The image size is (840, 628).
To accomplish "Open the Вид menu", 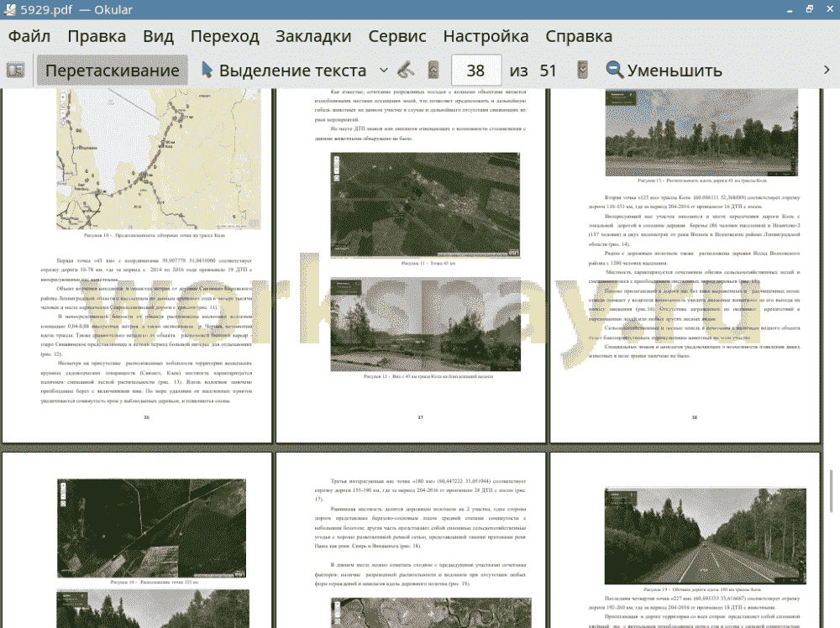I will [x=159, y=36].
